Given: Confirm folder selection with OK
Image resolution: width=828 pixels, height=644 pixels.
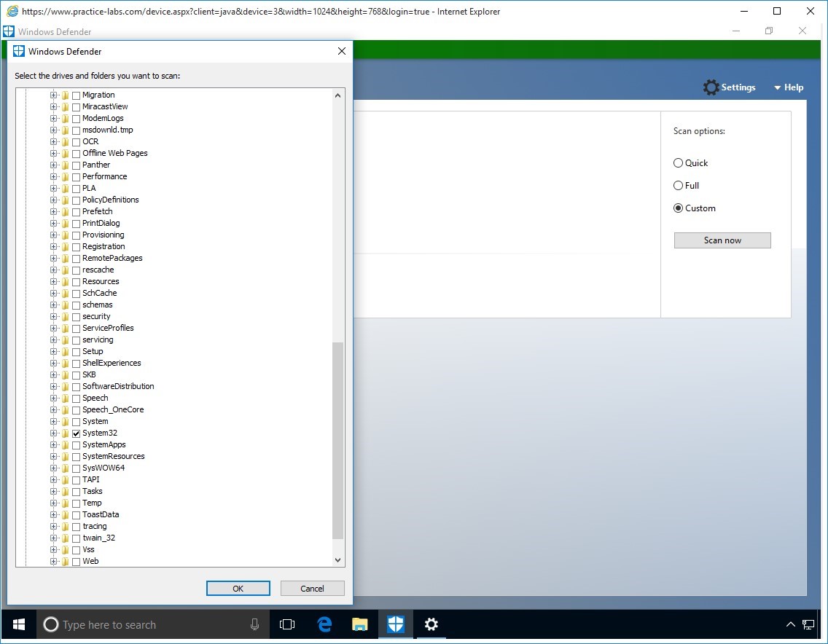Looking at the screenshot, I should pyautogui.click(x=238, y=589).
